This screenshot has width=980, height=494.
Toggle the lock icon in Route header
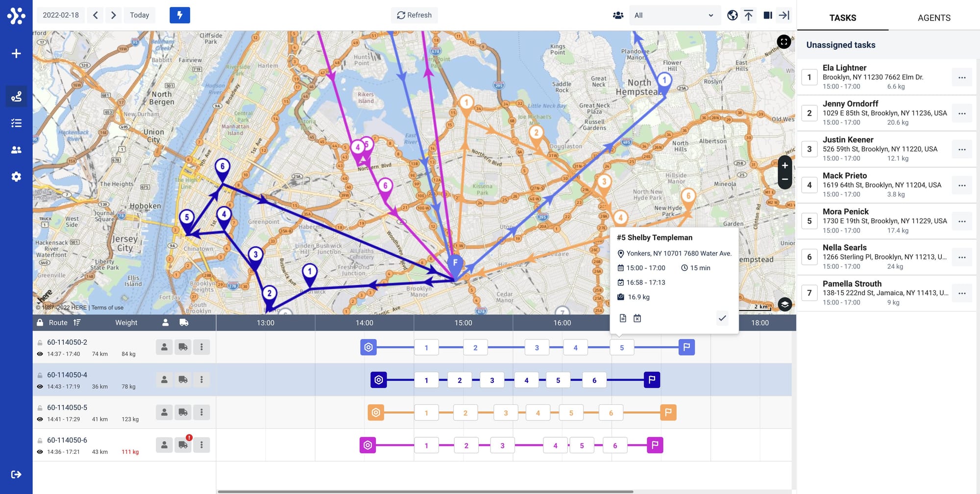(40, 323)
